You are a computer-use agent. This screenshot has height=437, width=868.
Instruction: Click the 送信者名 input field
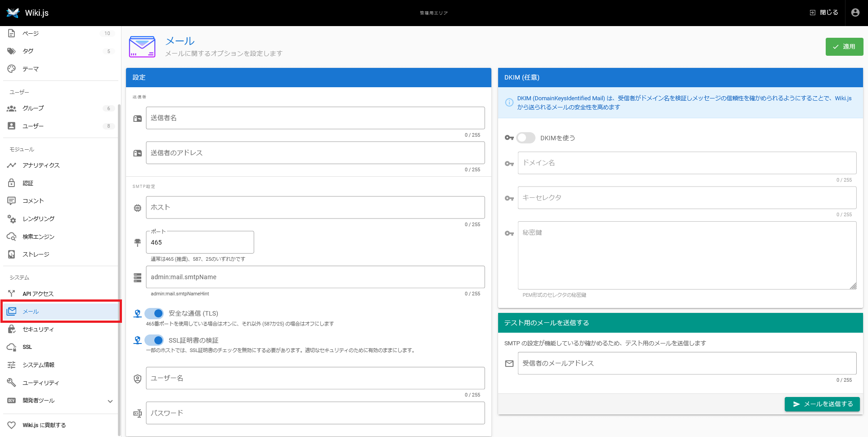[315, 118]
